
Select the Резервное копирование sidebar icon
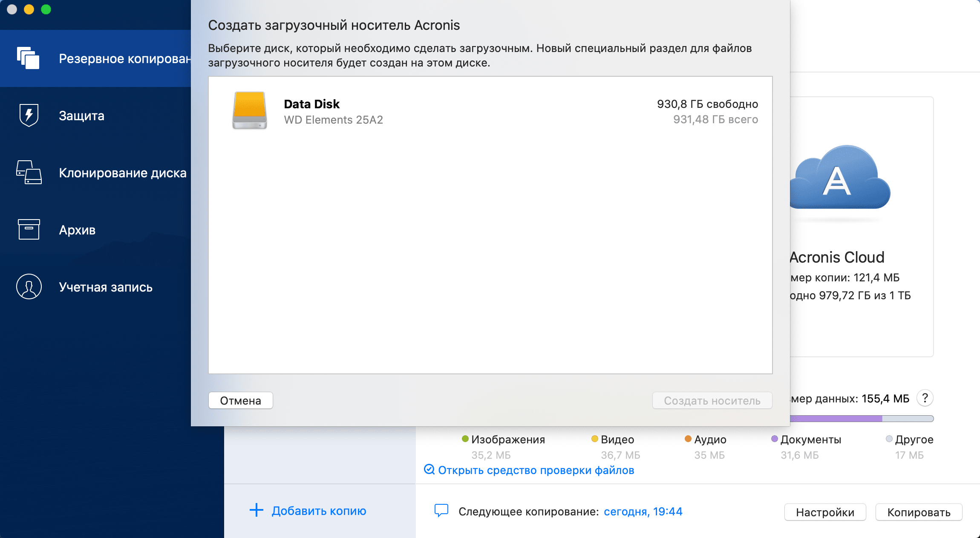click(x=28, y=58)
